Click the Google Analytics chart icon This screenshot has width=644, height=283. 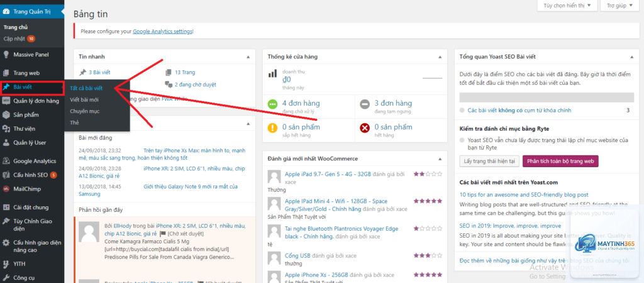point(6,161)
